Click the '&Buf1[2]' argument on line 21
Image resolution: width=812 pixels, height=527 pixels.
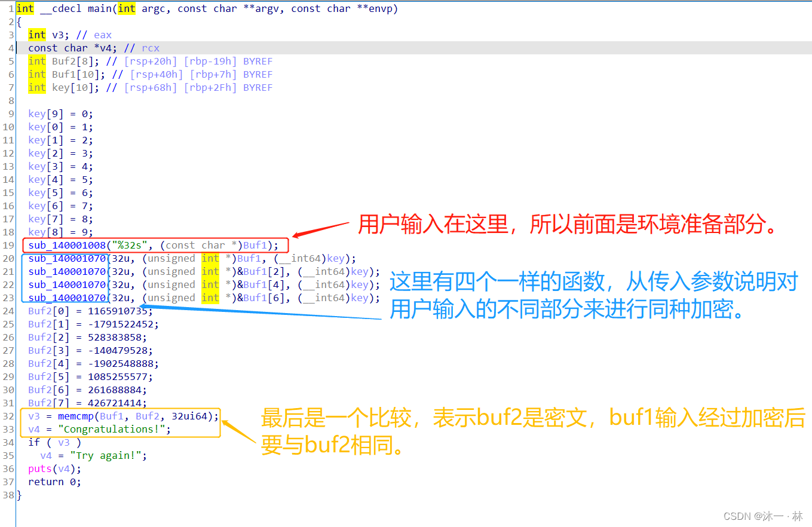coord(264,271)
